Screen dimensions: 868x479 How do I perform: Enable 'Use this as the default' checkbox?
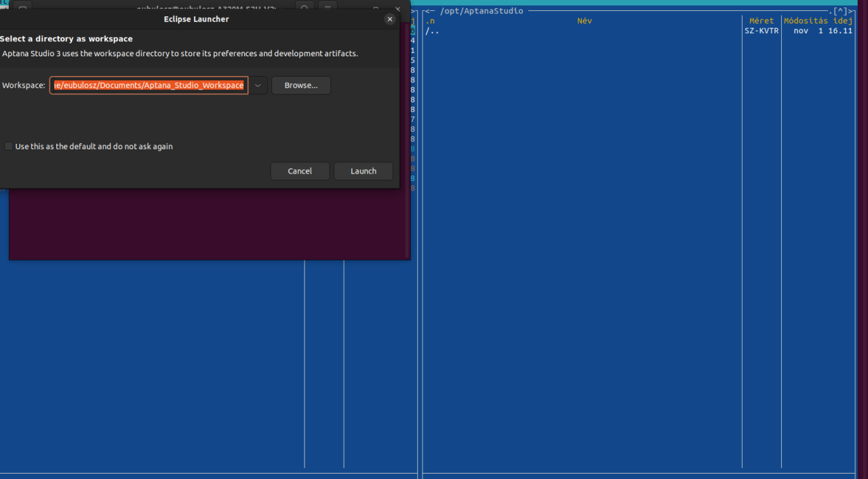click(8, 147)
